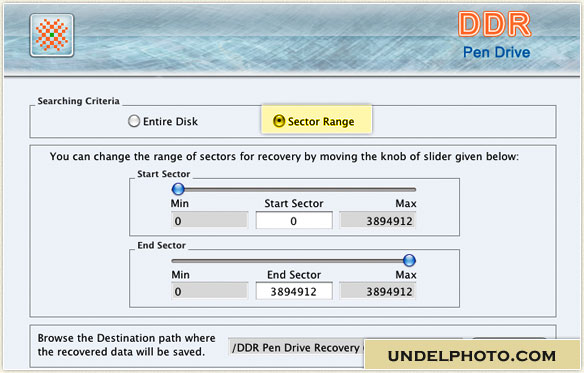584x373 pixels.
Task: Click the End Sector Max field 3894912
Action: point(378,291)
